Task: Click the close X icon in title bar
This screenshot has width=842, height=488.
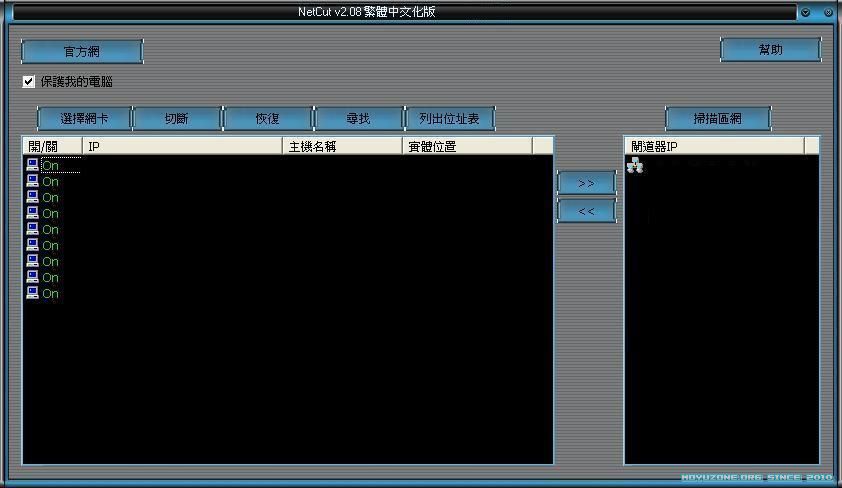Action: (828, 12)
